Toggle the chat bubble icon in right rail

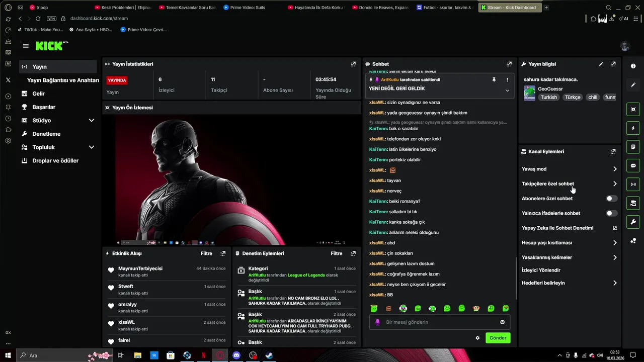633,165
